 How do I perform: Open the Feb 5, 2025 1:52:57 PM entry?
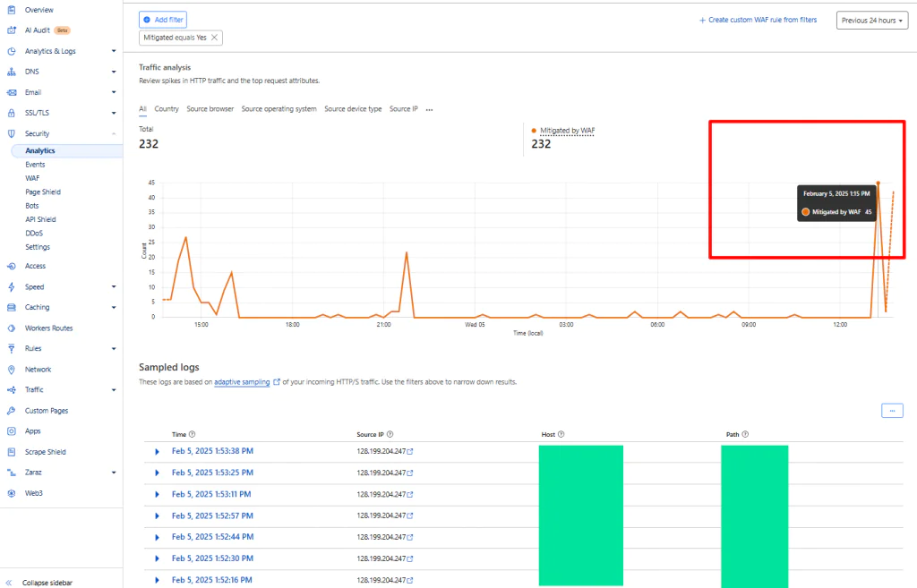click(x=212, y=516)
